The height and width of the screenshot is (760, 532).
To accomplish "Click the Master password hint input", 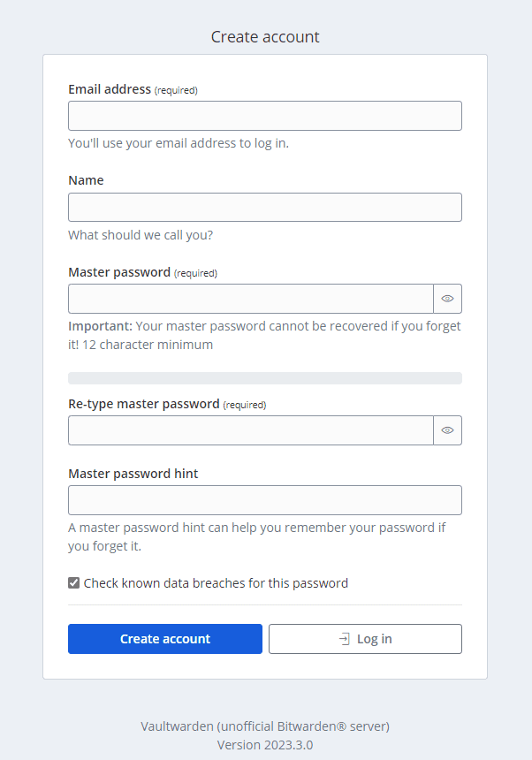I will 265,500.
